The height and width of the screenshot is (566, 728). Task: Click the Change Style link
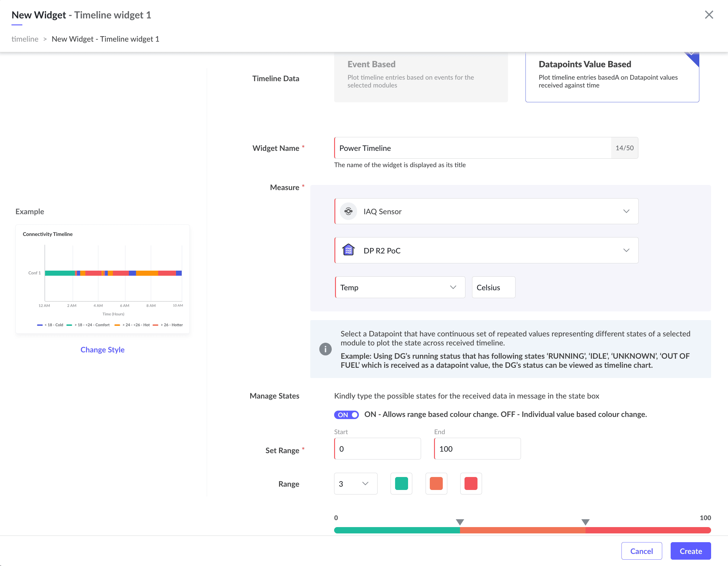102,349
